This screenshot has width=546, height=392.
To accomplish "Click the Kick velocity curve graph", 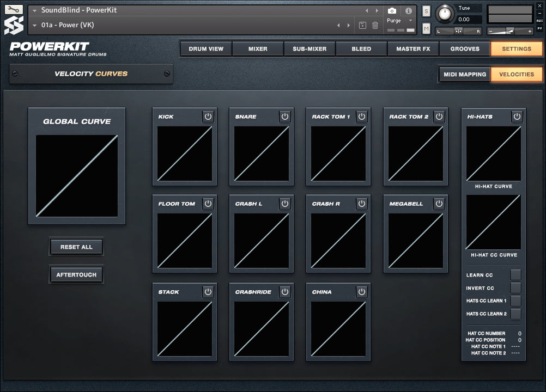I will coord(185,154).
